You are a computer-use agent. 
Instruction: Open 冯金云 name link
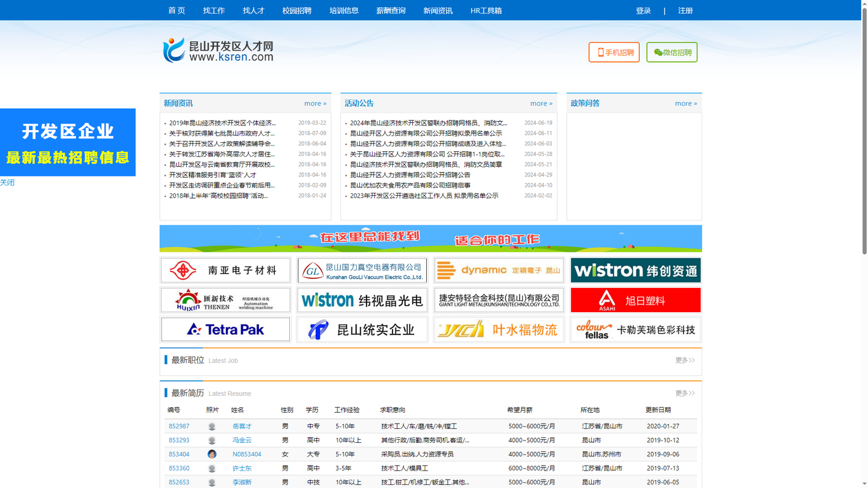[242, 440]
